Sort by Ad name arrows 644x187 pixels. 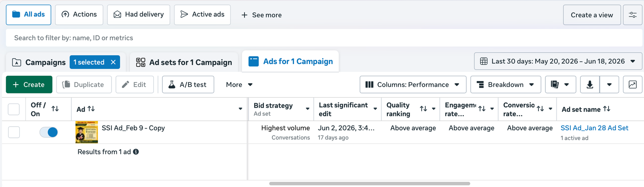click(91, 109)
